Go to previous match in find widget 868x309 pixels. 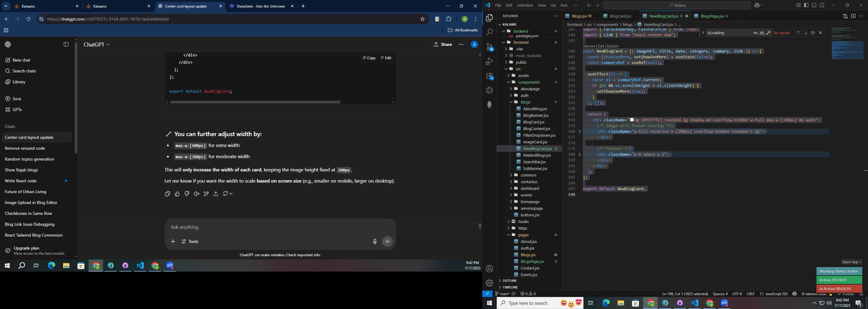pos(798,33)
